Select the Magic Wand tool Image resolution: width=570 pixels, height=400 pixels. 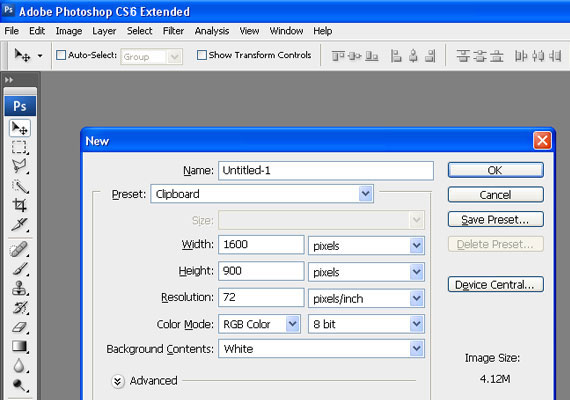(x=19, y=186)
